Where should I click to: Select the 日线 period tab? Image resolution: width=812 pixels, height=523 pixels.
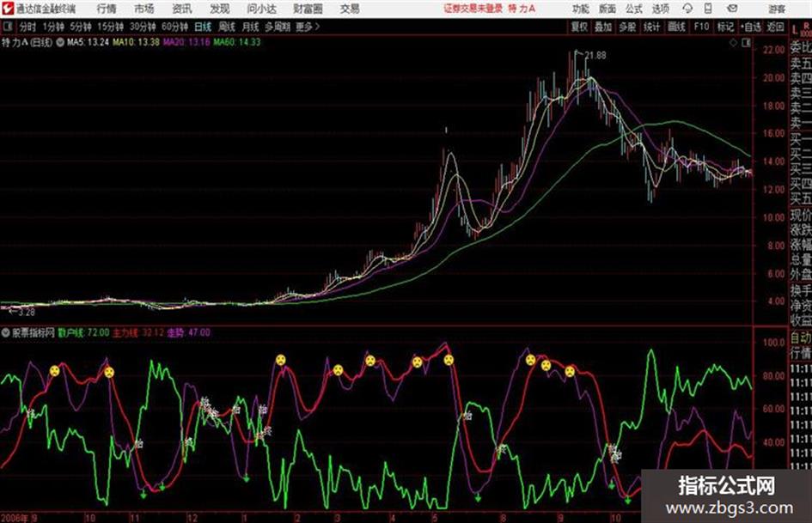(203, 27)
